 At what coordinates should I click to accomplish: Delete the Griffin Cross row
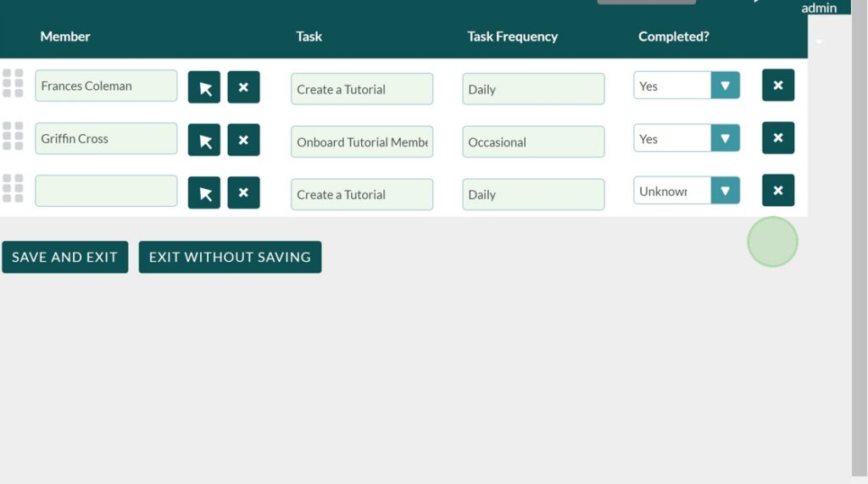[x=777, y=138]
